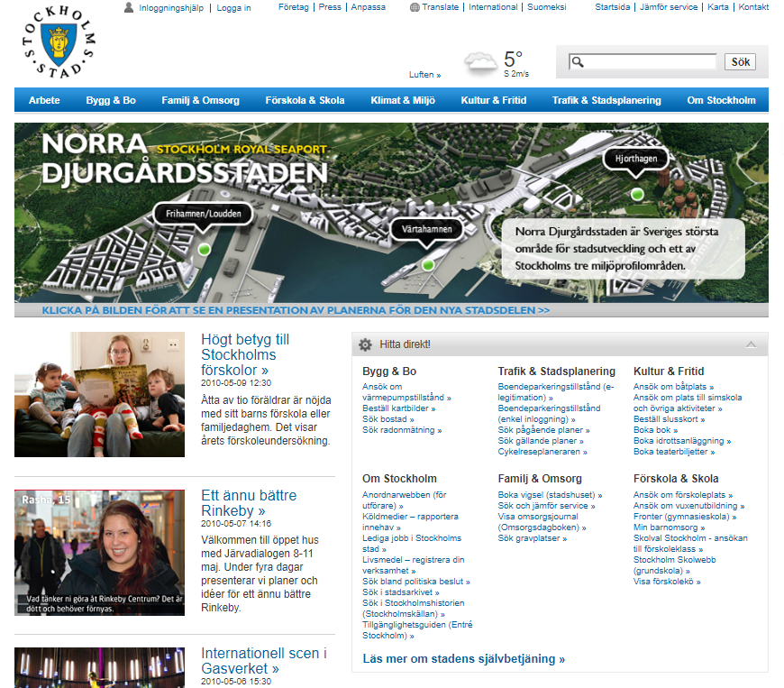Open the Familj & Omsorg menu

(200, 100)
